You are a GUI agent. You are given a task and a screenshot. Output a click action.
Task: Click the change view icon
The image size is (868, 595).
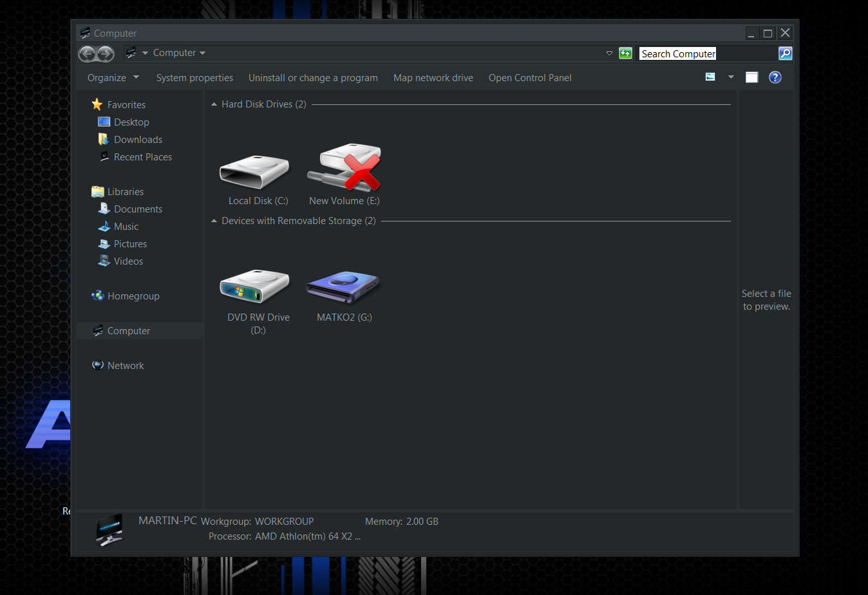[710, 77]
